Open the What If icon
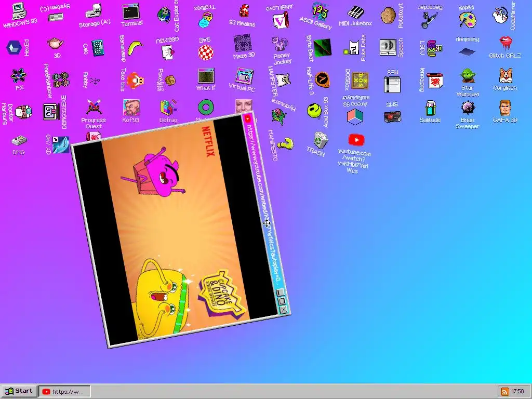 [206, 75]
